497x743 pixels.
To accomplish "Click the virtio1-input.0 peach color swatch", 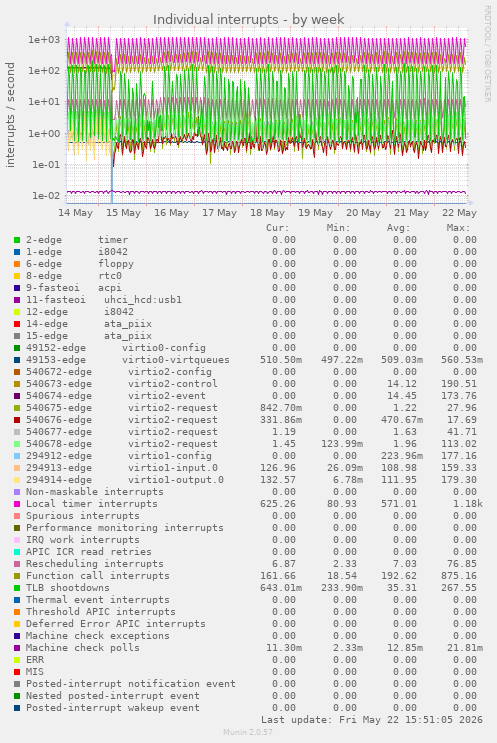I will point(17,468).
